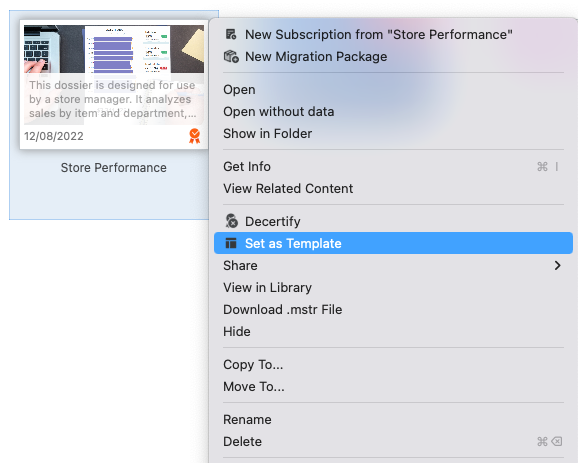Viewport: 578px width, 463px height.
Task: Expand the Share submenu arrow
Action: [557, 265]
